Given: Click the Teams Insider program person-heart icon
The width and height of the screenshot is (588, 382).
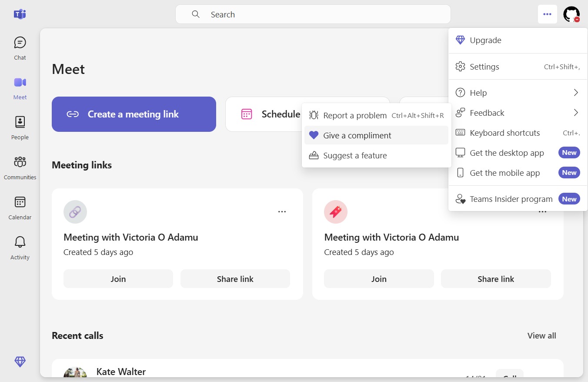Looking at the screenshot, I should pos(460,199).
